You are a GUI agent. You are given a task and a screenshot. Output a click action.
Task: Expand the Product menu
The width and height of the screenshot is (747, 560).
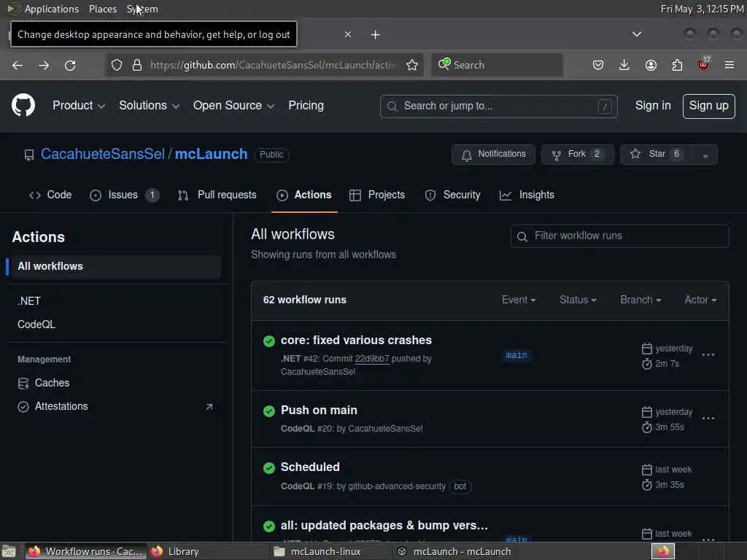click(79, 106)
